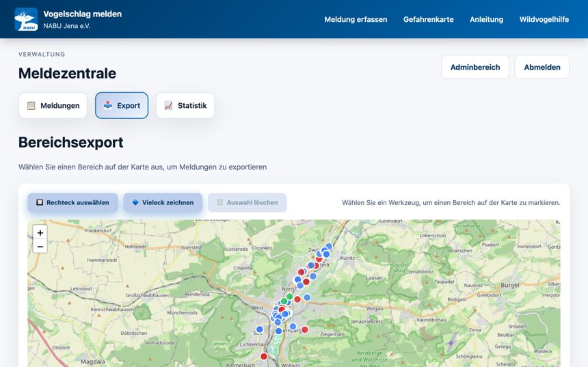Screen dimensions: 588x367
Task: Click the Frankendorf label on the map
Action: point(98,230)
